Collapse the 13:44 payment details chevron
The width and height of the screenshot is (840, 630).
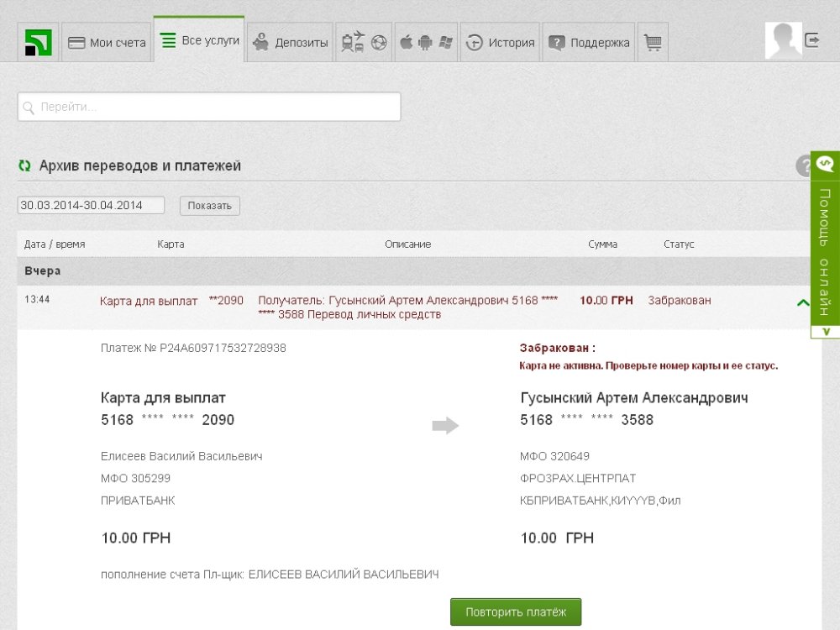point(802,303)
